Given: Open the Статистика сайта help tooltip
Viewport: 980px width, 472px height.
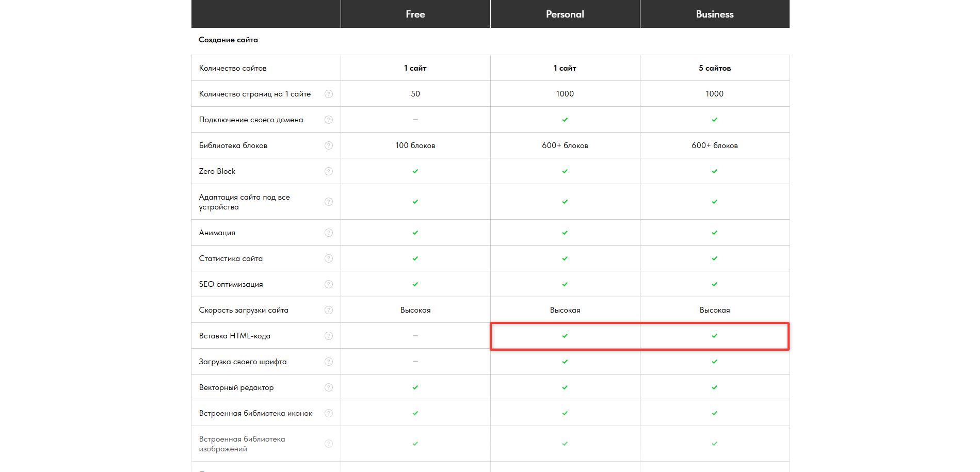Looking at the screenshot, I should (x=329, y=258).
